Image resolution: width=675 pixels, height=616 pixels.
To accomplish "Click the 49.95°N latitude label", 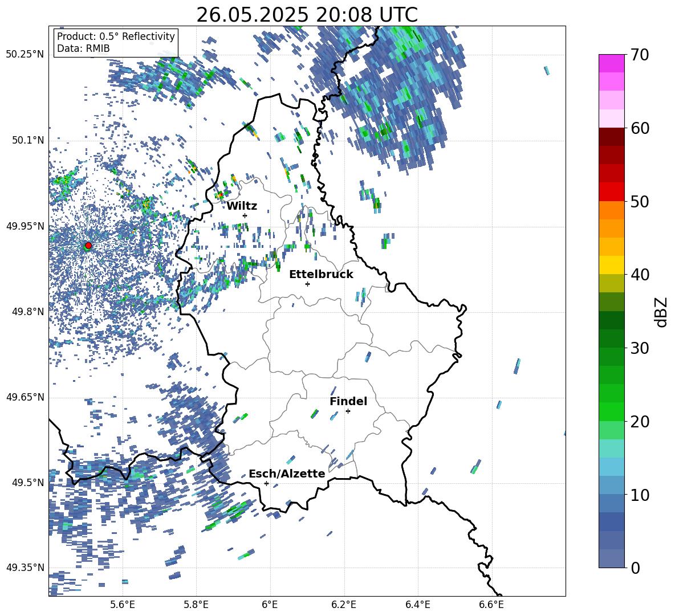I will click(25, 226).
